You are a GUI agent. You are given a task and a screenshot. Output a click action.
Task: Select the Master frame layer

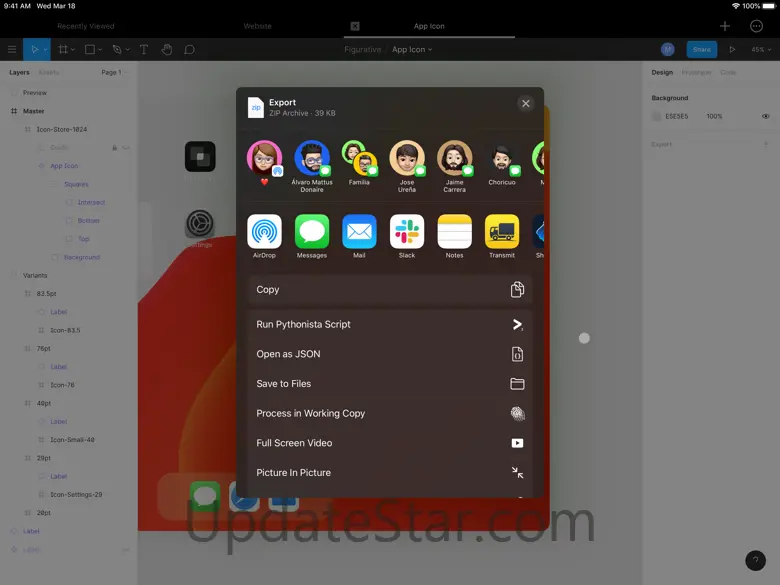pos(33,111)
